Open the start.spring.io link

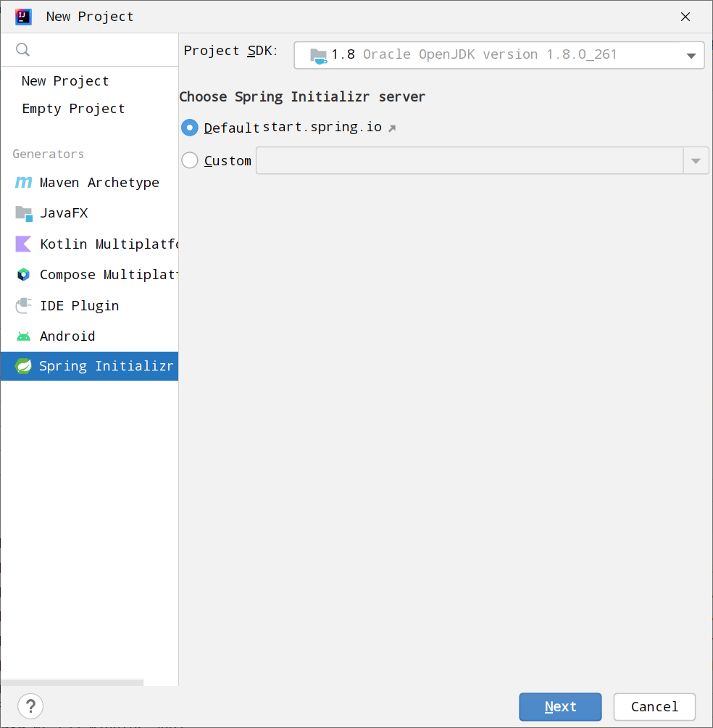click(x=322, y=127)
